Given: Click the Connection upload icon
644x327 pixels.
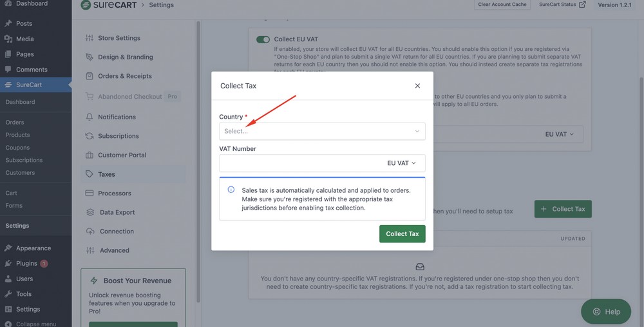Looking at the screenshot, I should pyautogui.click(x=90, y=232).
